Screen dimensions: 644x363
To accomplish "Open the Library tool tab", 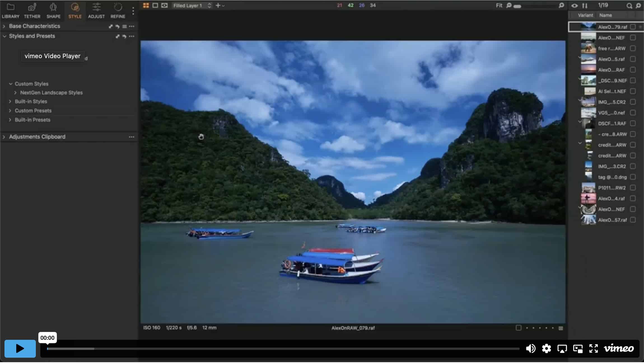I will point(11,11).
